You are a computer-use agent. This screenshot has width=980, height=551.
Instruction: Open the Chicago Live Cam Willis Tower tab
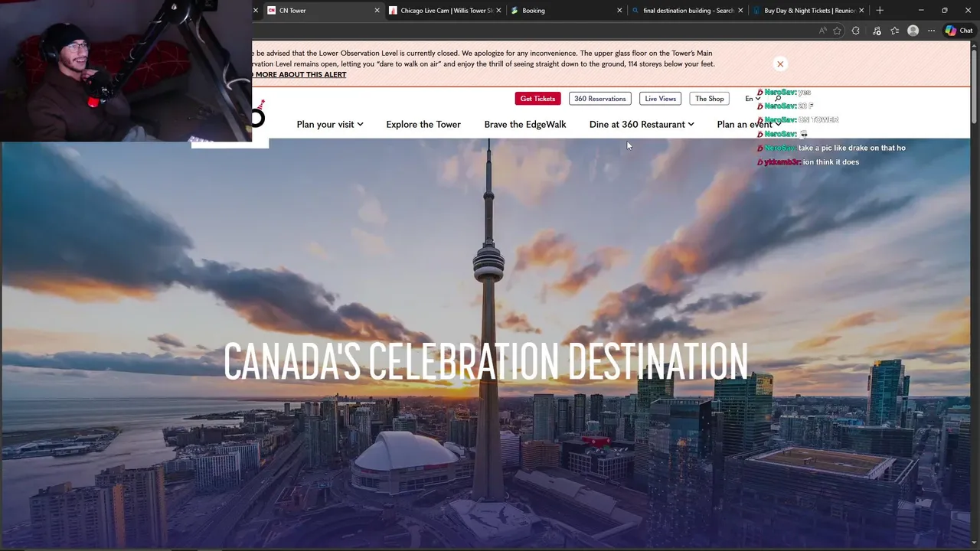click(444, 11)
